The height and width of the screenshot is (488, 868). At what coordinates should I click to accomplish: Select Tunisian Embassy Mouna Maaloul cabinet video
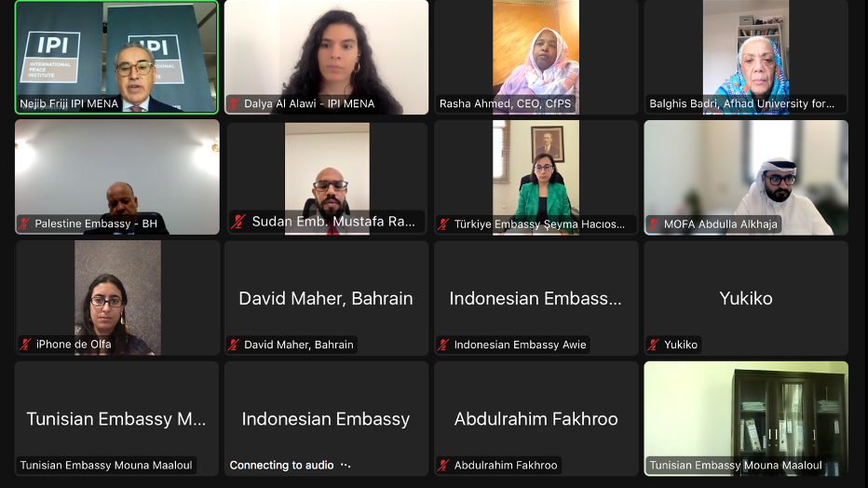(746, 419)
